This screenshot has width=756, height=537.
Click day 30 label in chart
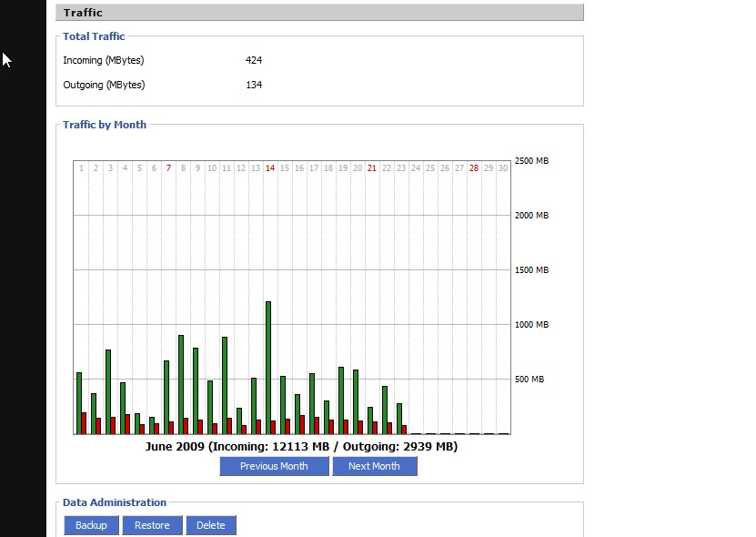click(x=503, y=167)
